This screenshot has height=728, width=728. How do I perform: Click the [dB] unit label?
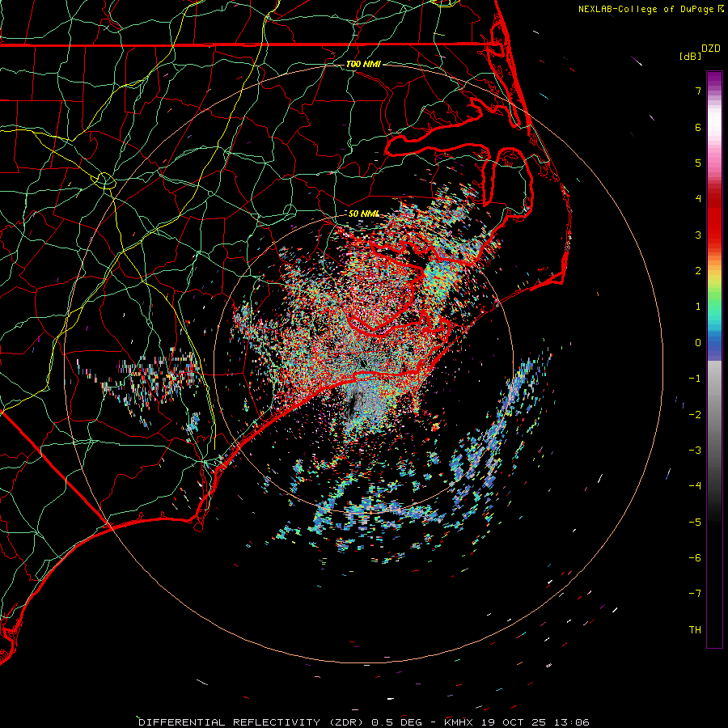click(x=691, y=56)
